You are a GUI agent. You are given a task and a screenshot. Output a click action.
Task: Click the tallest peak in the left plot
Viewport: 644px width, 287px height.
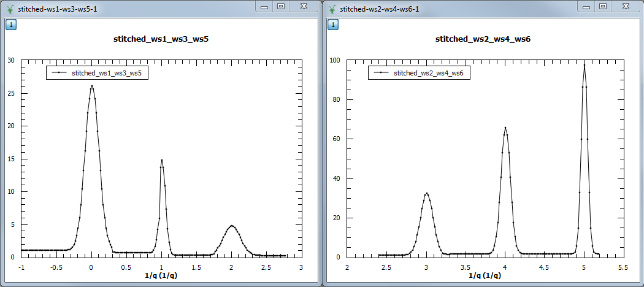tap(92, 86)
